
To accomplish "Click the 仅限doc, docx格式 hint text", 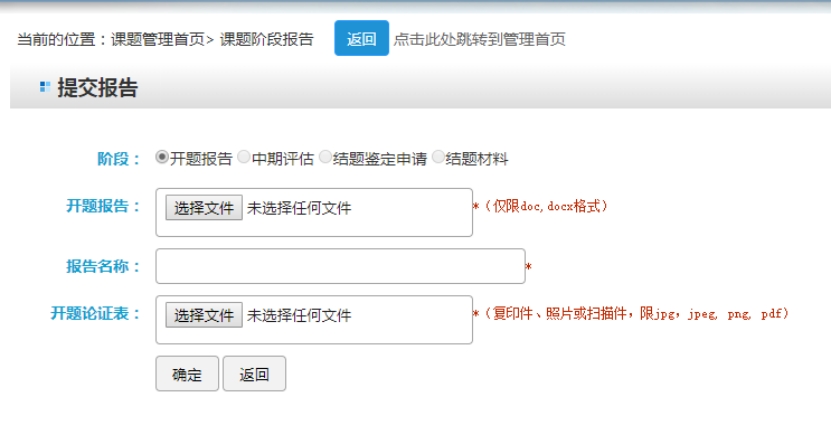I will 545,206.
